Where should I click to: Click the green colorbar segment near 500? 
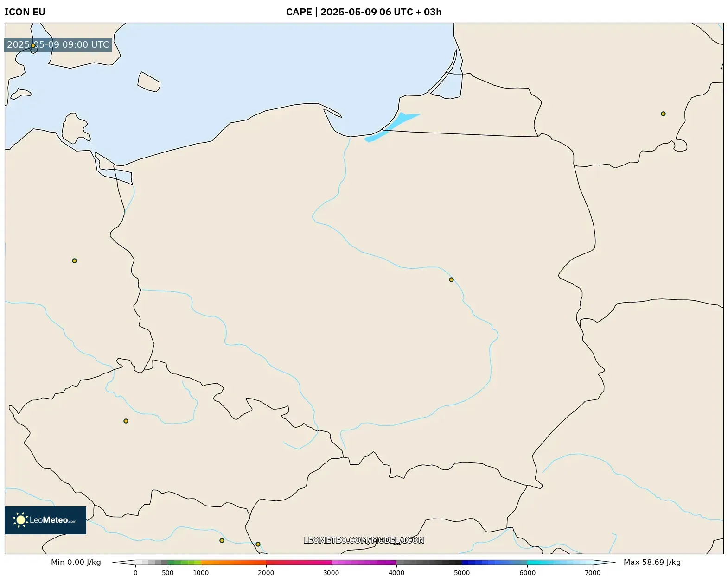(185, 563)
